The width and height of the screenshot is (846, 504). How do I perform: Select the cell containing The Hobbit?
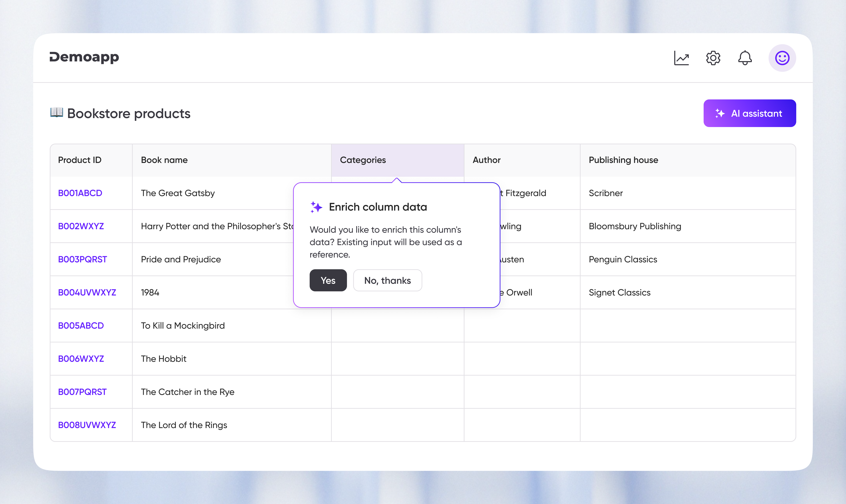point(163,359)
